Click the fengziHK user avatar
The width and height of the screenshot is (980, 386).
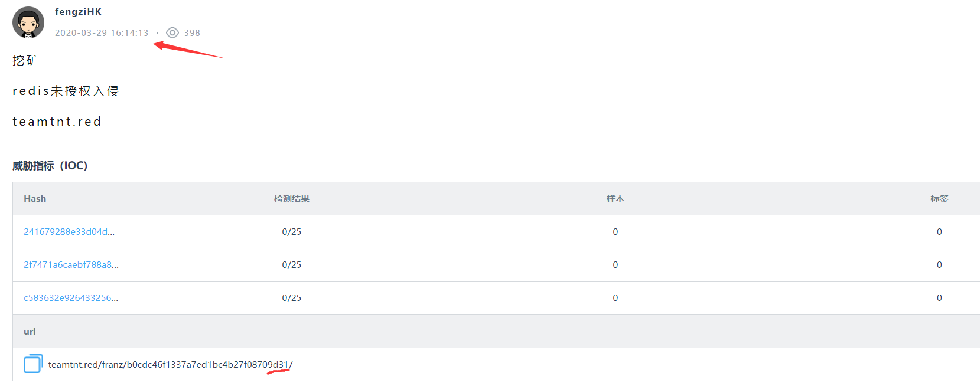pyautogui.click(x=28, y=22)
